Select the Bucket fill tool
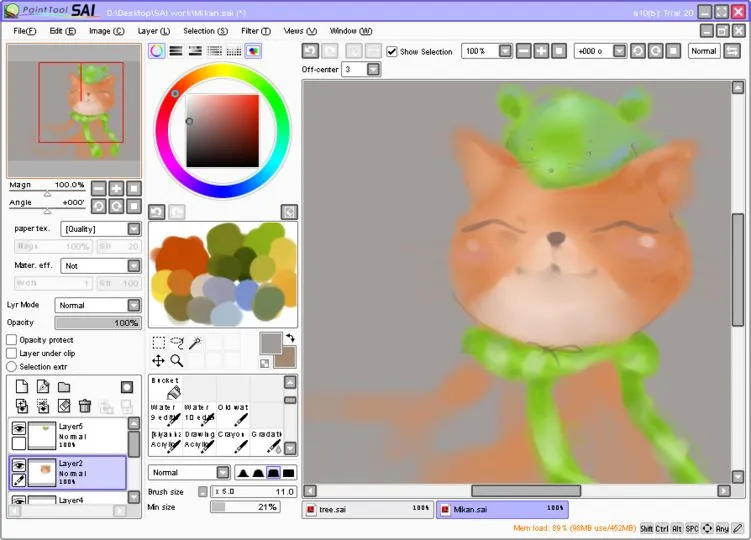The height and width of the screenshot is (540, 751). [166, 388]
